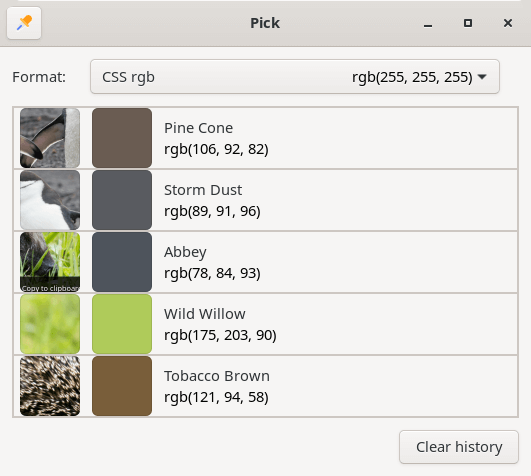Select the Abbey dark blue swatch
This screenshot has height=476, width=531.
coord(122,262)
